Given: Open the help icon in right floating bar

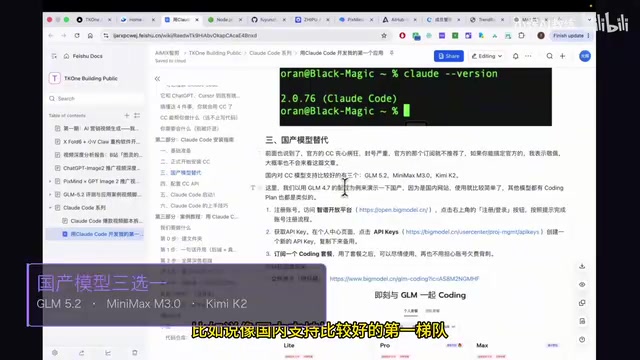Looking at the screenshot, I should pos(582,340).
